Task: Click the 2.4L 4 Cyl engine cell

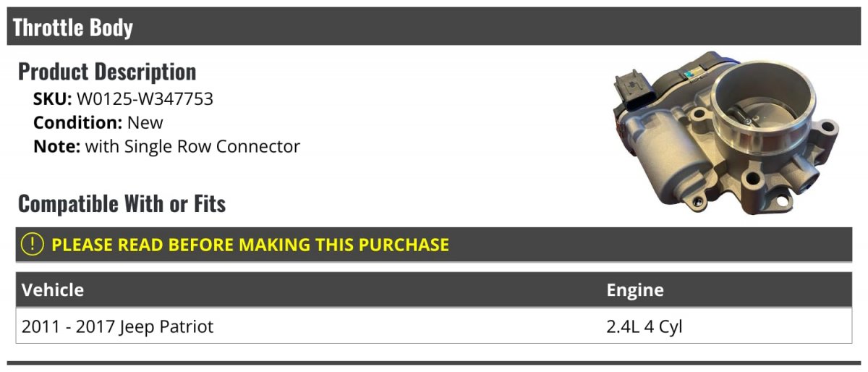Action: pos(644,327)
